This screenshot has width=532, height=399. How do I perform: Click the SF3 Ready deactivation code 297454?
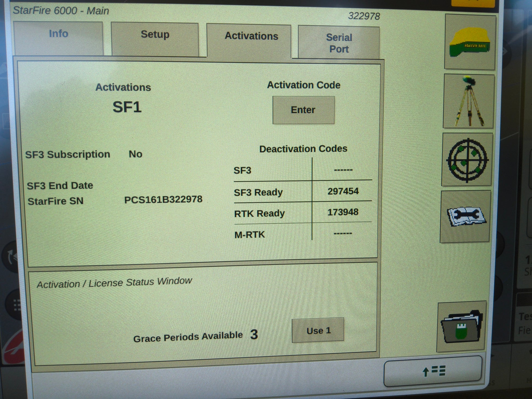point(343,191)
